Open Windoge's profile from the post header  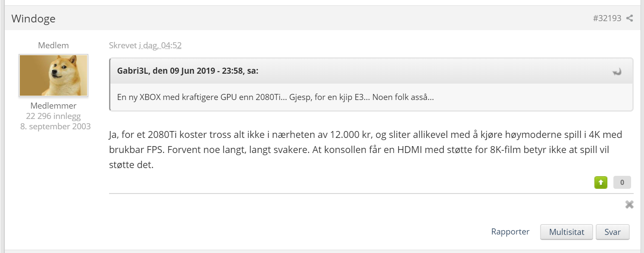33,19
